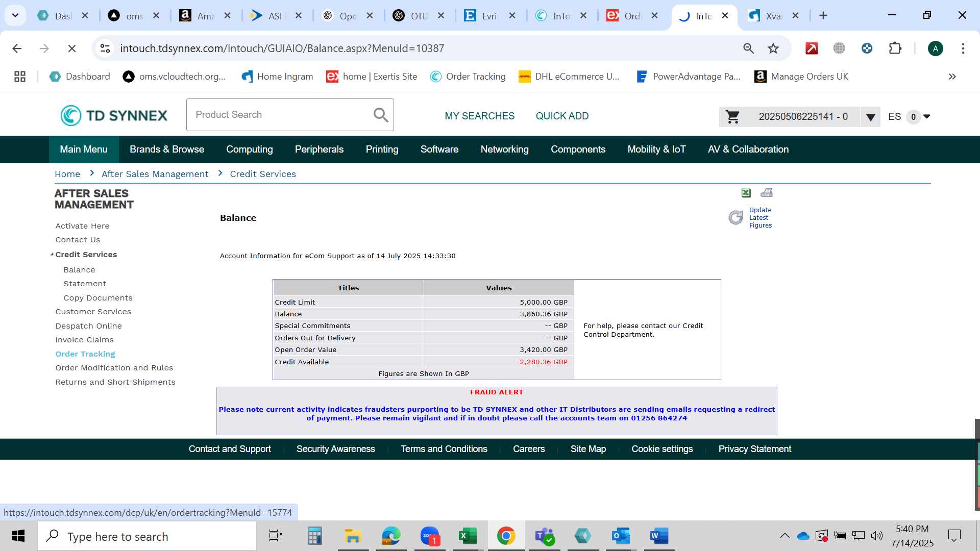Click the product search magnifier icon
Screen dimensions: 980x551
coord(381,115)
